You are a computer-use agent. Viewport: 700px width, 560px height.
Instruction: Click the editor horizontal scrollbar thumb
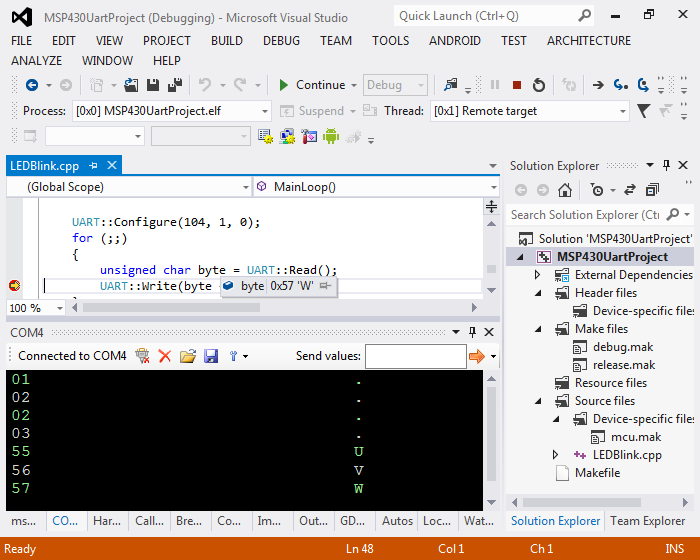tap(171, 308)
